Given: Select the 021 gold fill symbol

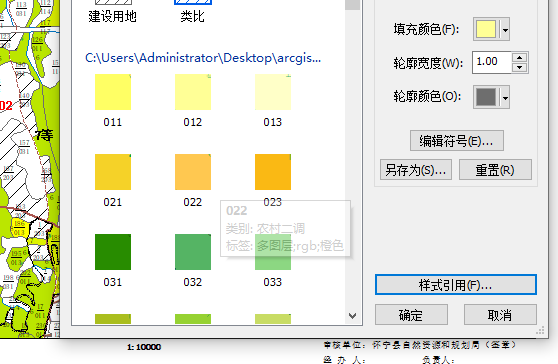Looking at the screenshot, I should (x=113, y=172).
